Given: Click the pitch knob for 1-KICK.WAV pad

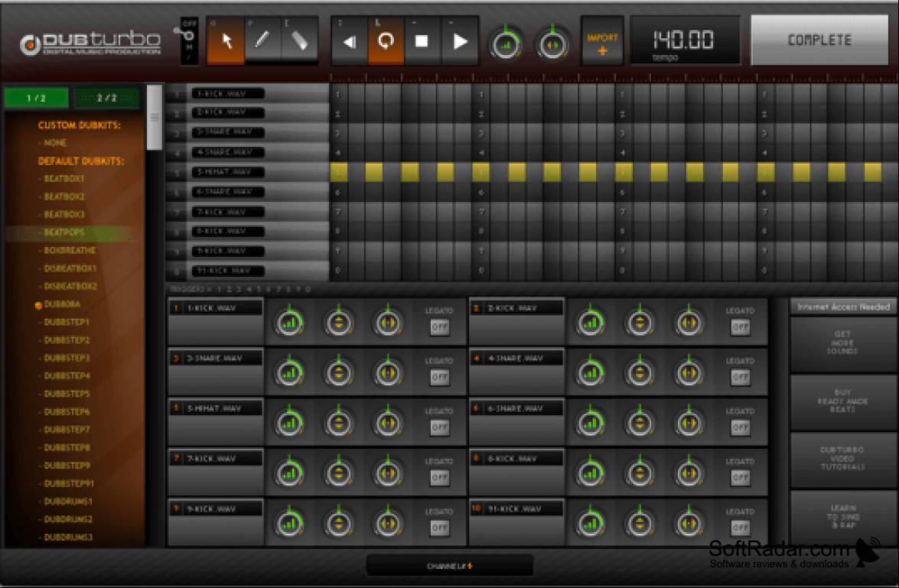Looking at the screenshot, I should [x=339, y=323].
